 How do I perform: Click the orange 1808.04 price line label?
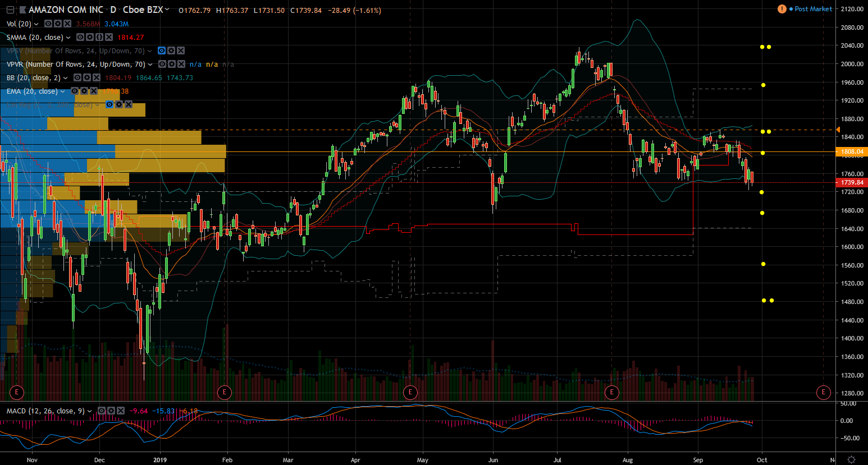pyautogui.click(x=852, y=151)
